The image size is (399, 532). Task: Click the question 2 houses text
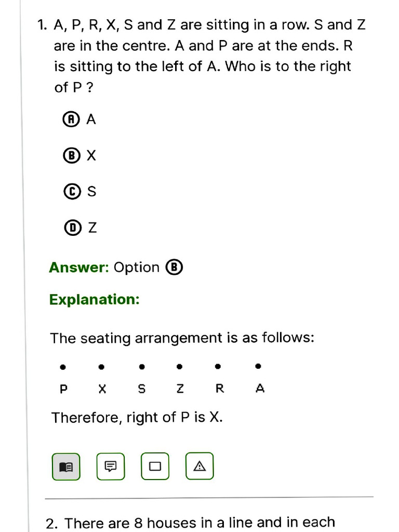199,523
